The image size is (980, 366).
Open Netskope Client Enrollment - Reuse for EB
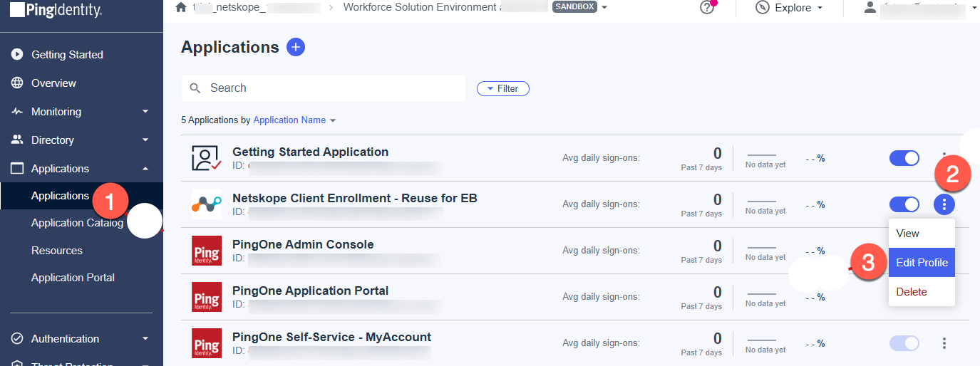pyautogui.click(x=355, y=198)
